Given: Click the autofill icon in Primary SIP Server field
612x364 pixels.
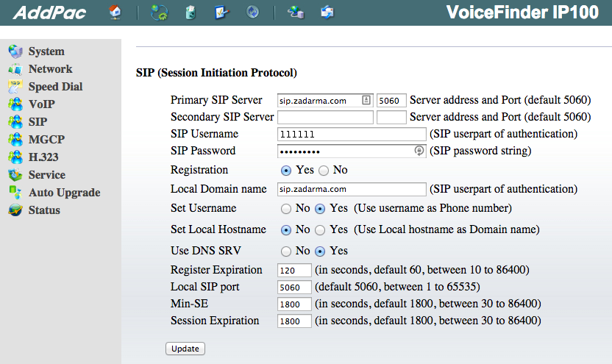Looking at the screenshot, I should (x=366, y=100).
